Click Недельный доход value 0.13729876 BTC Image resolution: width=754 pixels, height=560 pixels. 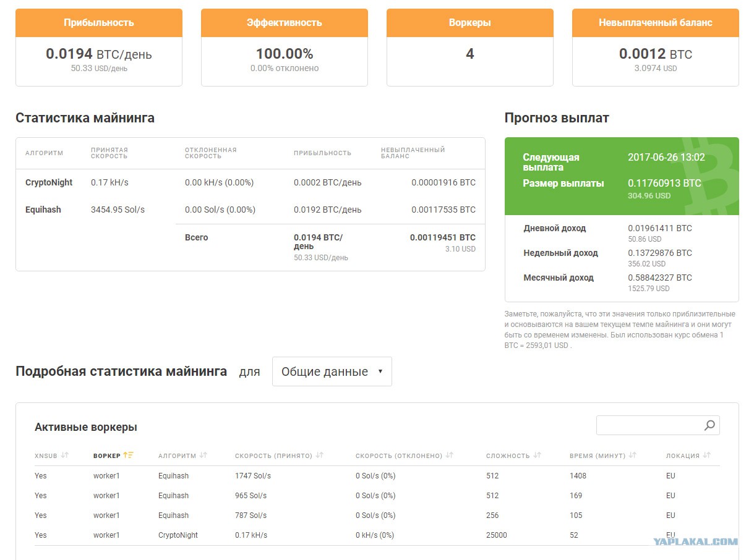click(x=660, y=253)
